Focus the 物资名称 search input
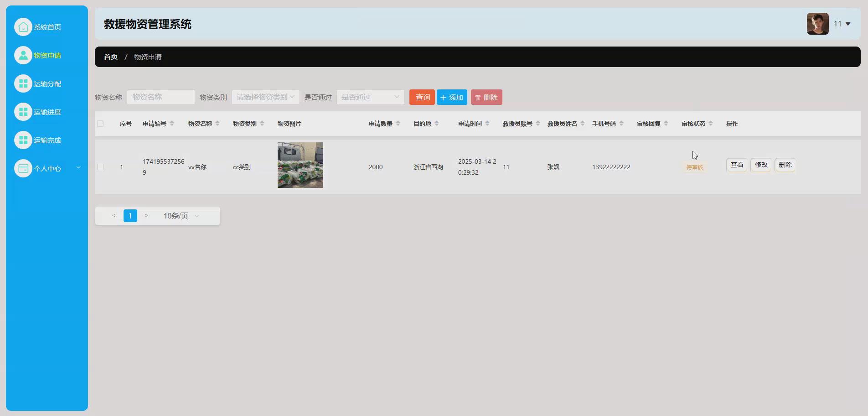Viewport: 868px width, 416px height. tap(160, 97)
